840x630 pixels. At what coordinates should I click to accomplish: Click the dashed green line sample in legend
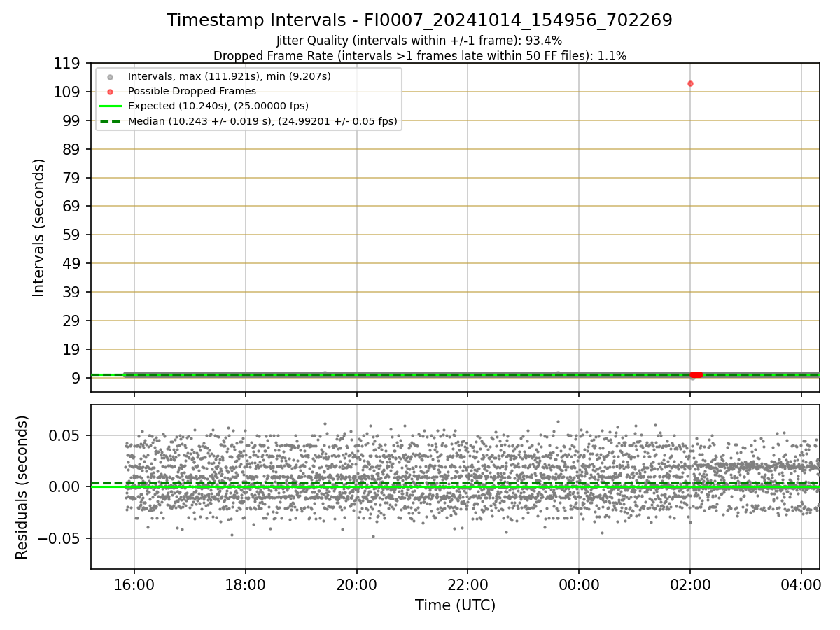[x=110, y=121]
